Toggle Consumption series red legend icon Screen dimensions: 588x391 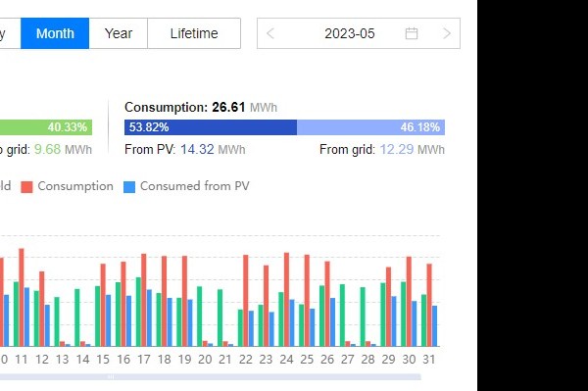tap(26, 187)
